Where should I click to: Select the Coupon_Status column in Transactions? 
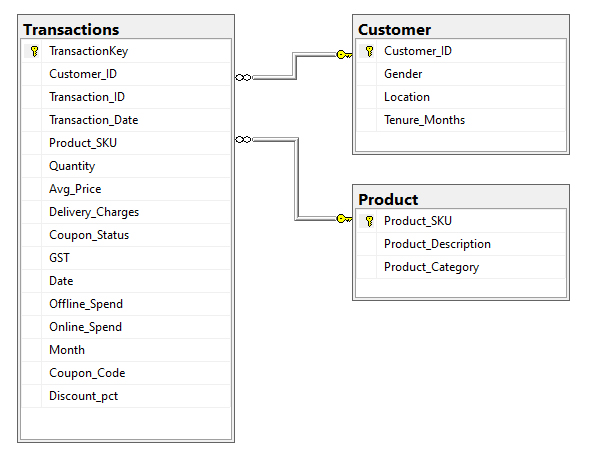tap(126, 235)
